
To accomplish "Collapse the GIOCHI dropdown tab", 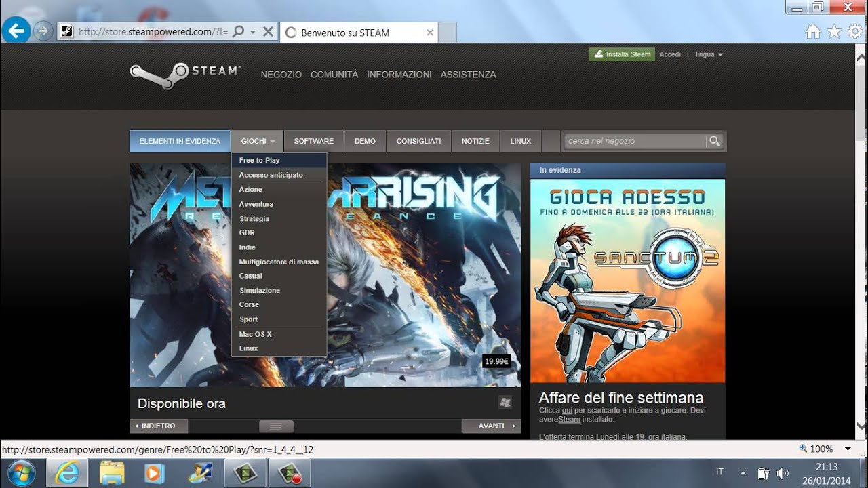I will point(258,141).
